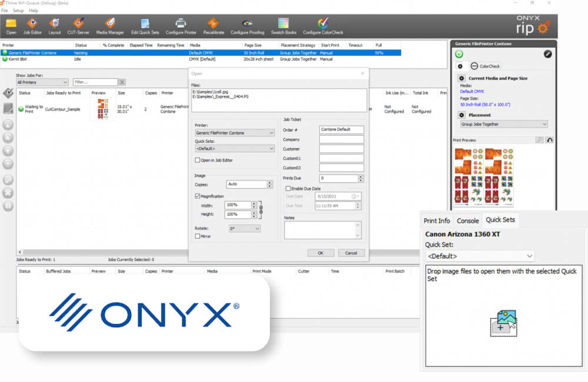
Task: Open the Layout tool
Action: [54, 26]
